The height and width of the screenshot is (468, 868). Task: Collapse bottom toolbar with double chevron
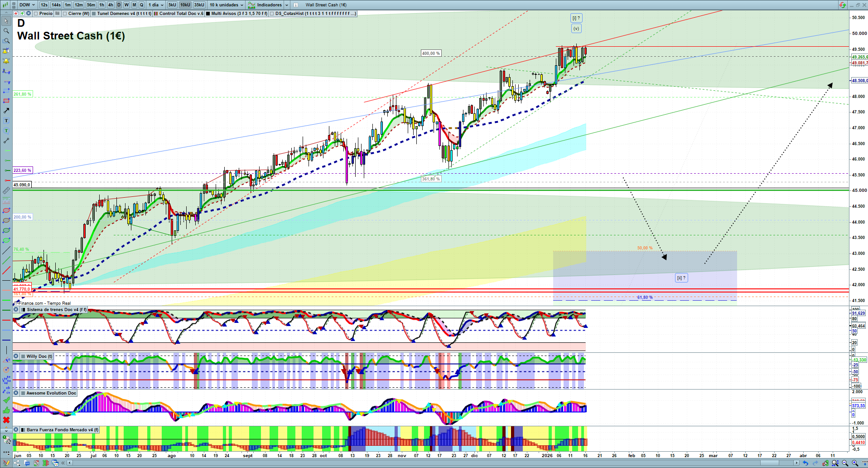pos(63,463)
